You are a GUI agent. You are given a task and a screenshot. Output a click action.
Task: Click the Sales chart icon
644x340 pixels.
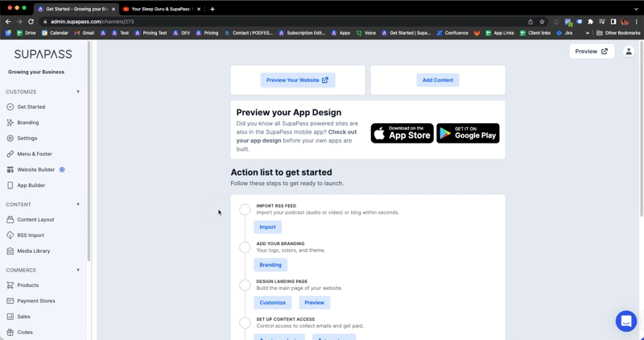(10, 317)
